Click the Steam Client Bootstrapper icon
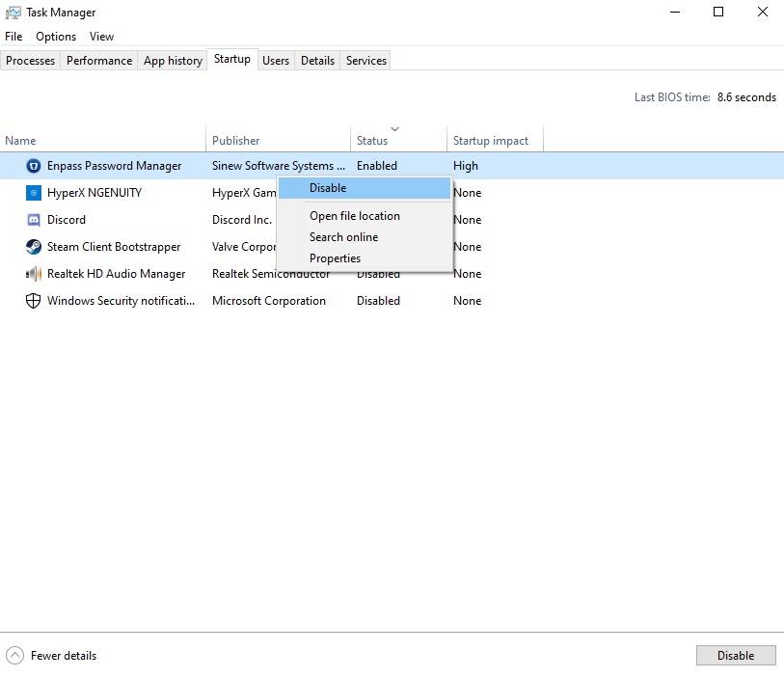 coord(34,247)
